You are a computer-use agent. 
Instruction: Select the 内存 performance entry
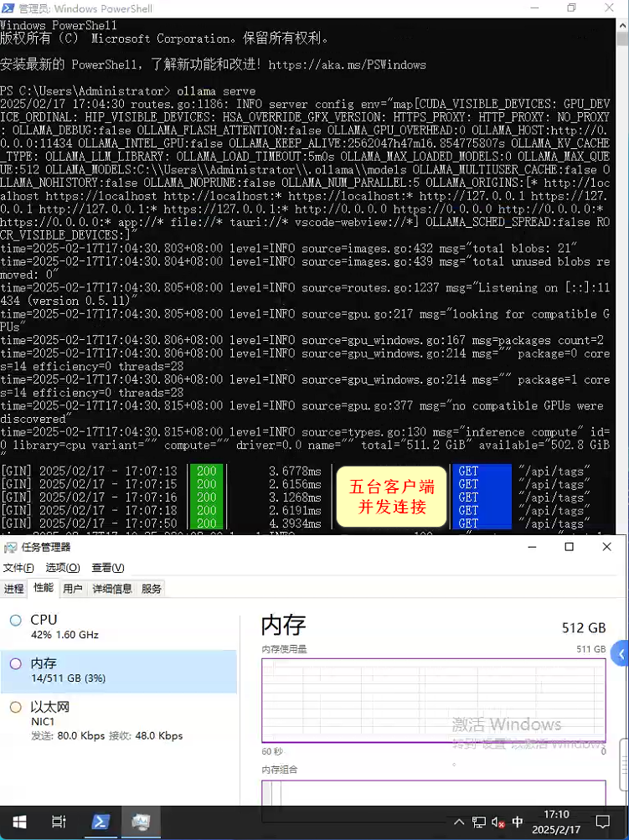(x=118, y=672)
